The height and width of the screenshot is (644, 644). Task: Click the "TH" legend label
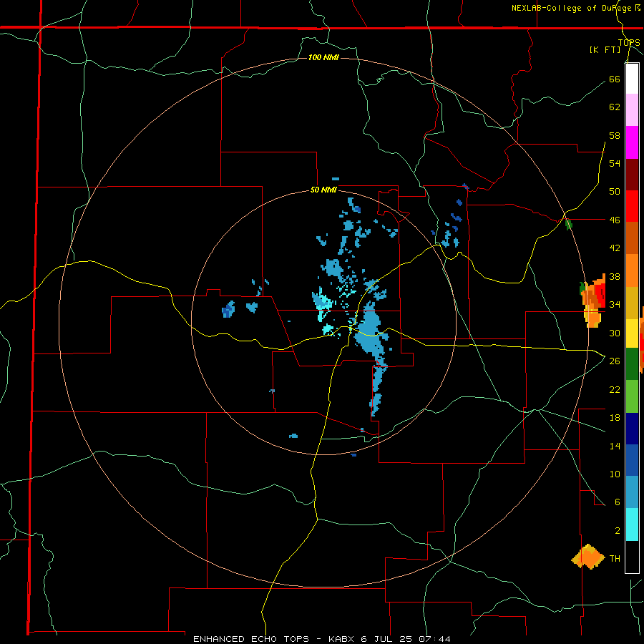(615, 559)
